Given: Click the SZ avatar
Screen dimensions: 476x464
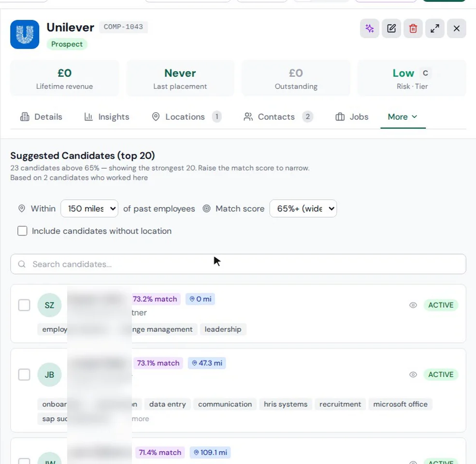Looking at the screenshot, I should pos(49,305).
